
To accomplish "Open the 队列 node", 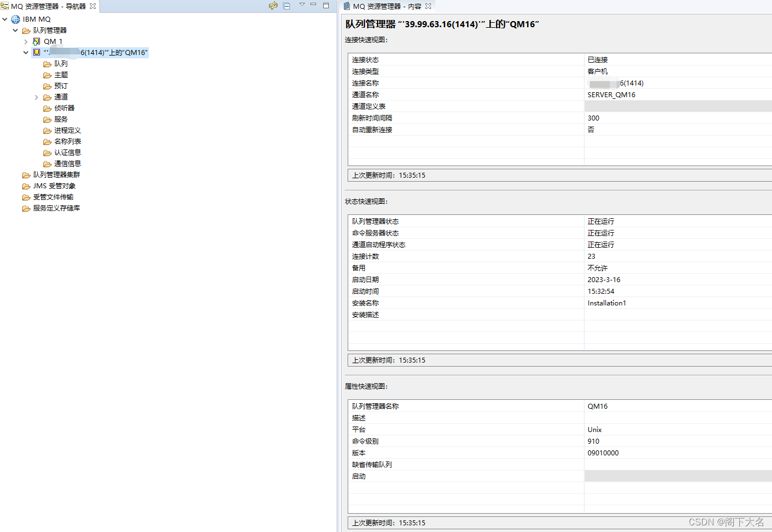I will tap(61, 63).
